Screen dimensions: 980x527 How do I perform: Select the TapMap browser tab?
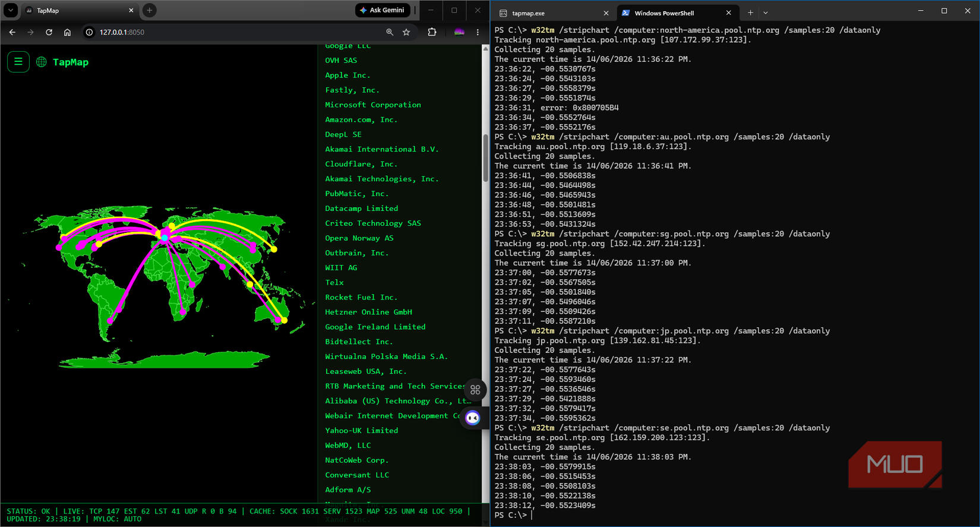pos(80,10)
